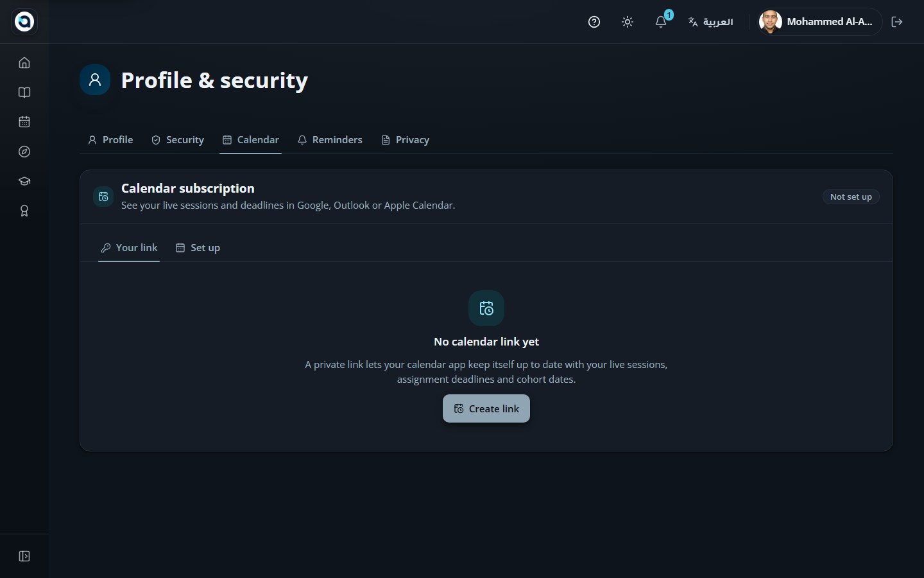This screenshot has width=924, height=578.
Task: Click the calendar-clock icon above No calendar link
Action: coord(486,308)
